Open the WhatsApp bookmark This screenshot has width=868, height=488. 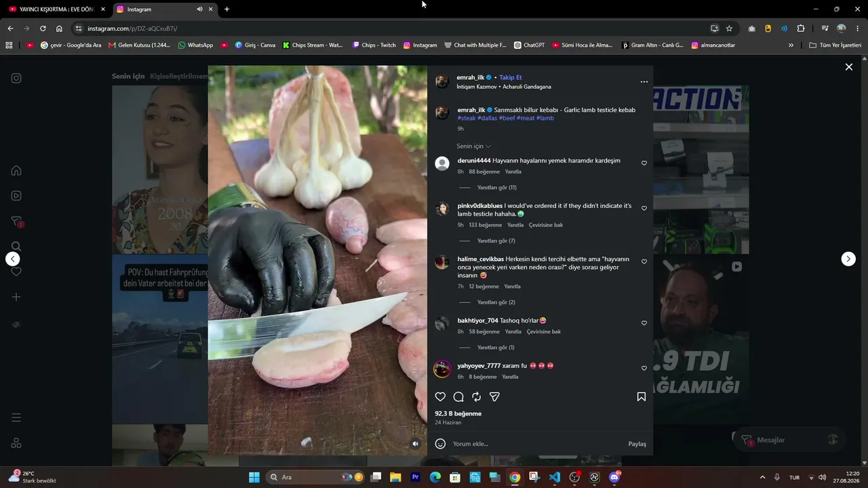pyautogui.click(x=195, y=45)
